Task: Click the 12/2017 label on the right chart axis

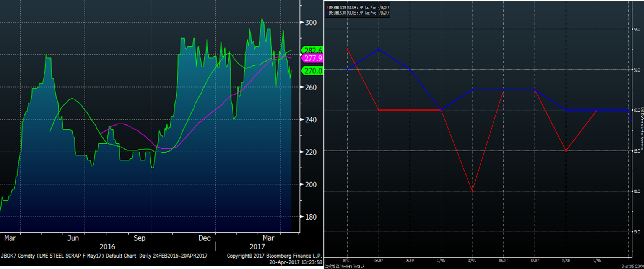Action: pyautogui.click(x=597, y=261)
